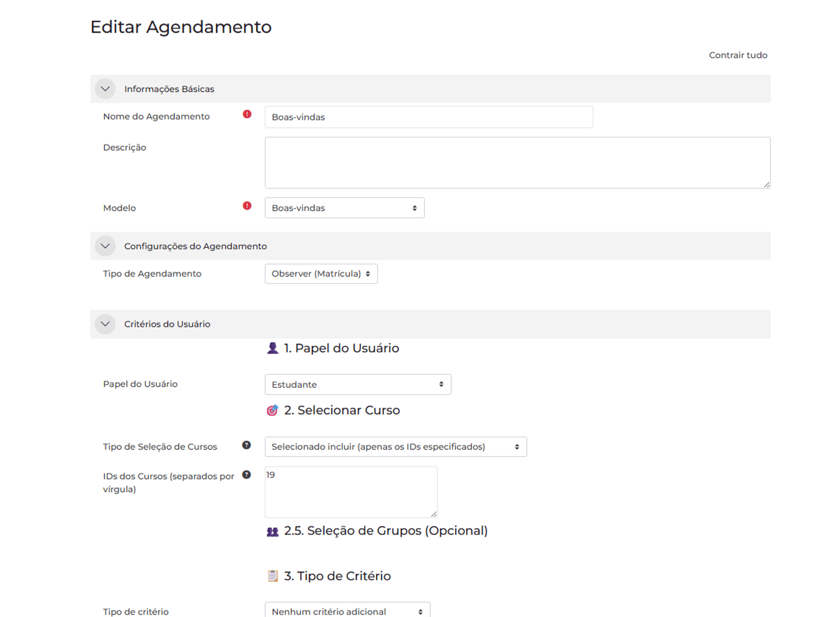Click the target icon beside Selecionar Curso

click(x=272, y=410)
